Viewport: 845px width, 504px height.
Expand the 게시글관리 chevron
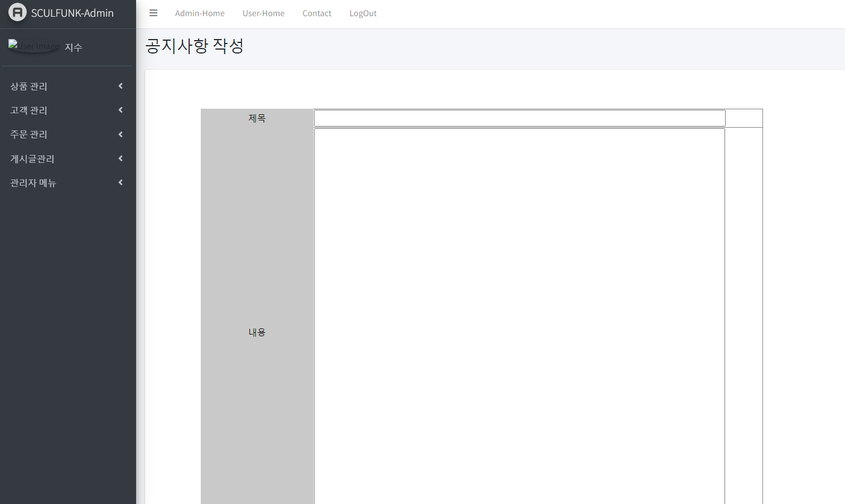tap(120, 158)
